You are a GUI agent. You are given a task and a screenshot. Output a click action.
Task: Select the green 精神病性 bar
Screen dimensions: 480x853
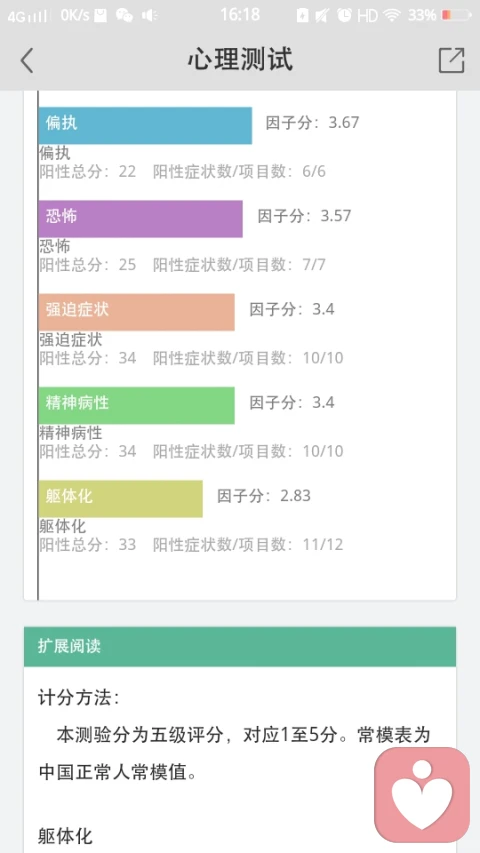(x=137, y=405)
